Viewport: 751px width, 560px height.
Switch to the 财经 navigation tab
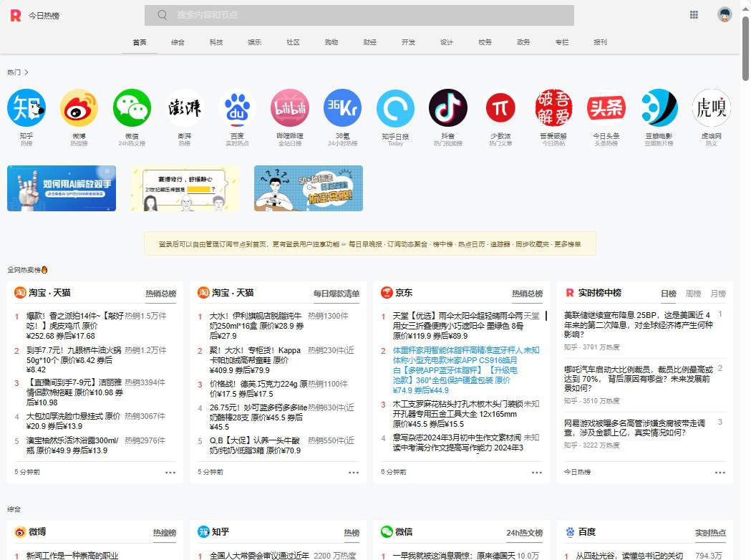(x=369, y=42)
